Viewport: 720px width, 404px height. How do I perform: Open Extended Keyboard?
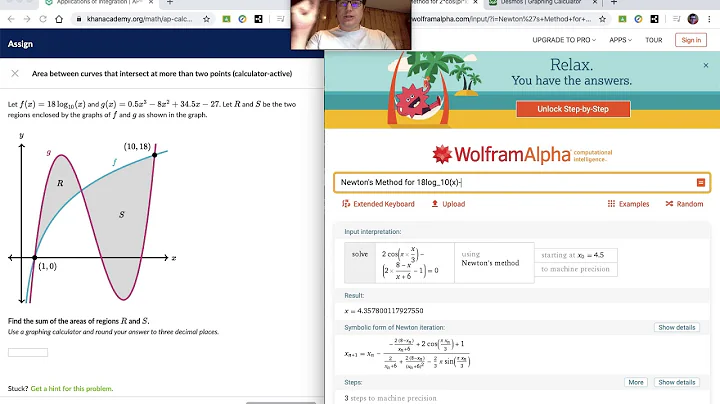(x=378, y=204)
